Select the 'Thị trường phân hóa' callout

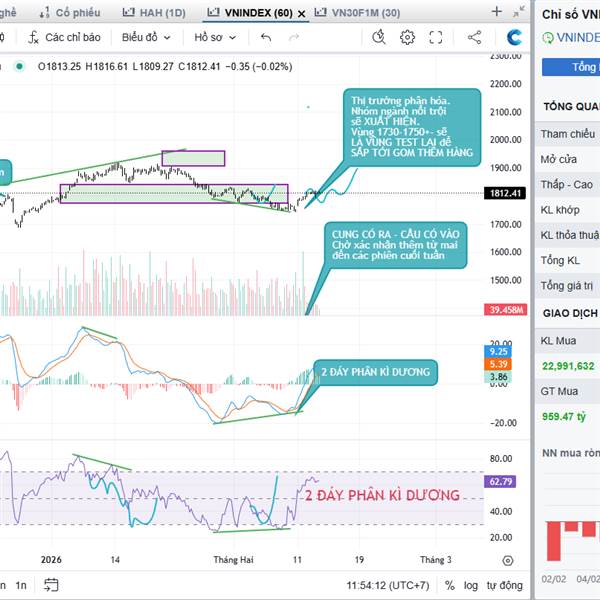click(412, 127)
